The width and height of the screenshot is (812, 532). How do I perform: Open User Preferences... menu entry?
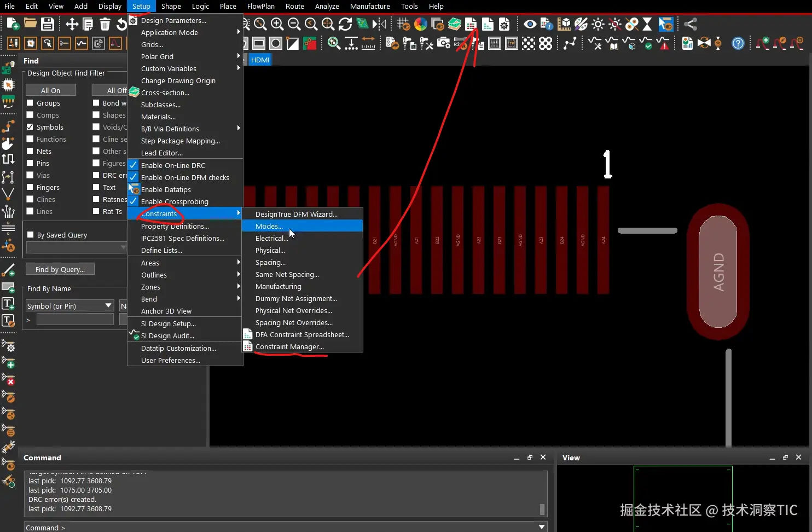click(185, 360)
